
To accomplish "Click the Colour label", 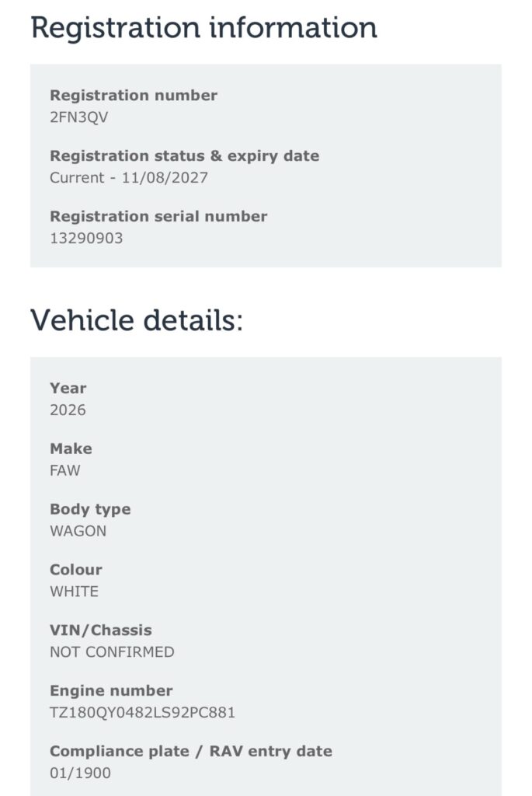I will point(76,570).
